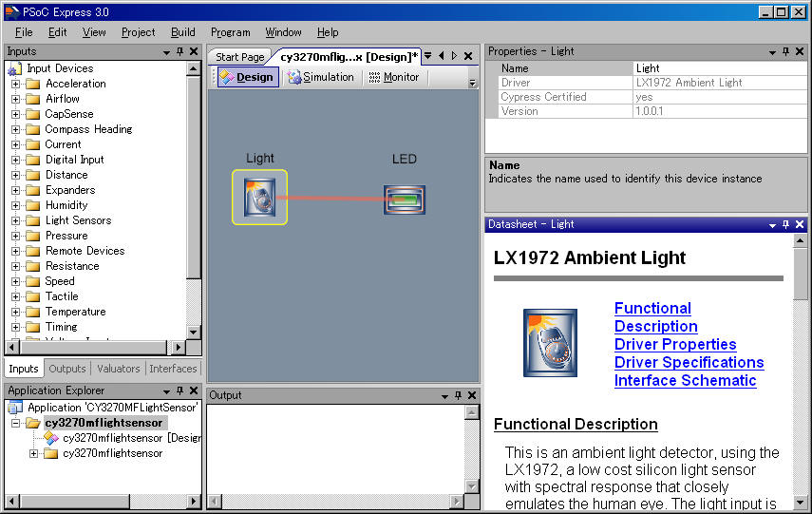The width and height of the screenshot is (812, 514).
Task: Select the Remote Devices folder
Action: [85, 251]
